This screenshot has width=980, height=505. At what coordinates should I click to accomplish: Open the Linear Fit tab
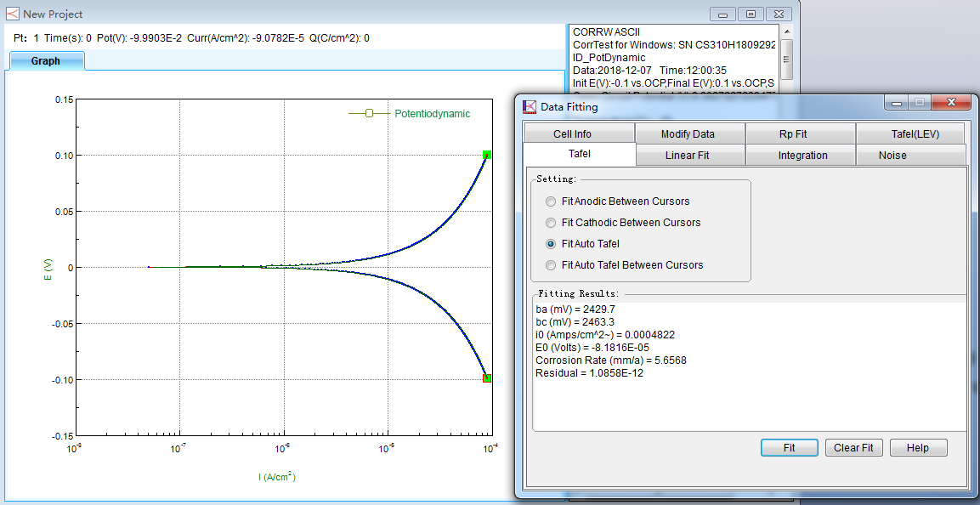pyautogui.click(x=687, y=156)
